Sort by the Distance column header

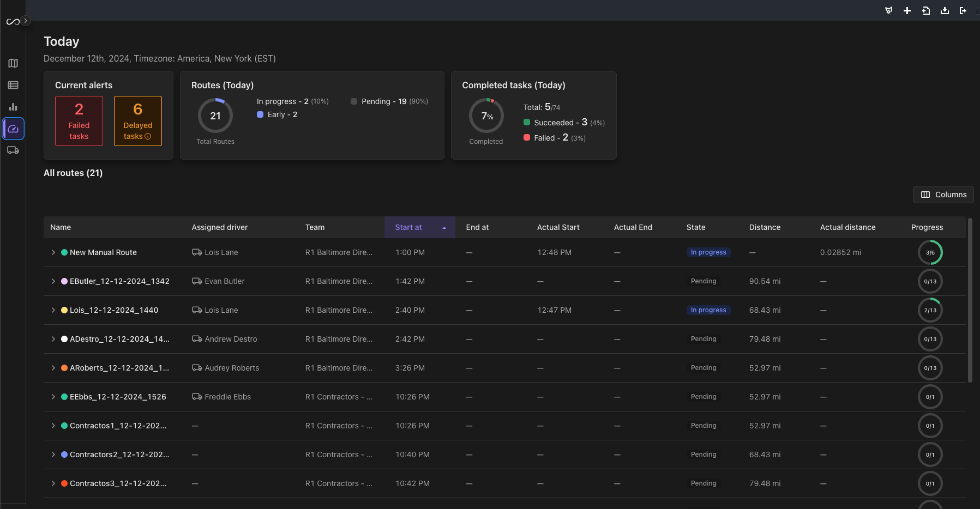765,227
